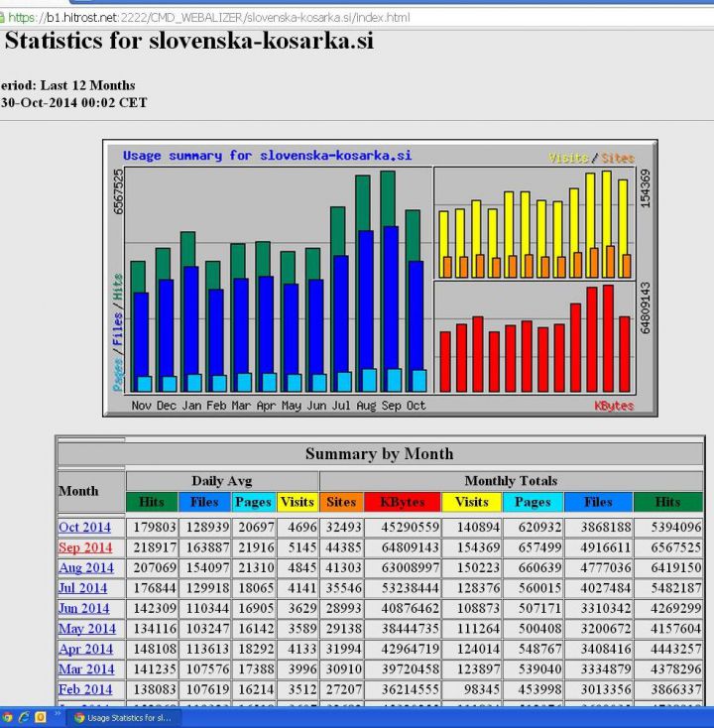
Task: Select the 42964719 KBytes cell
Action: (403, 649)
